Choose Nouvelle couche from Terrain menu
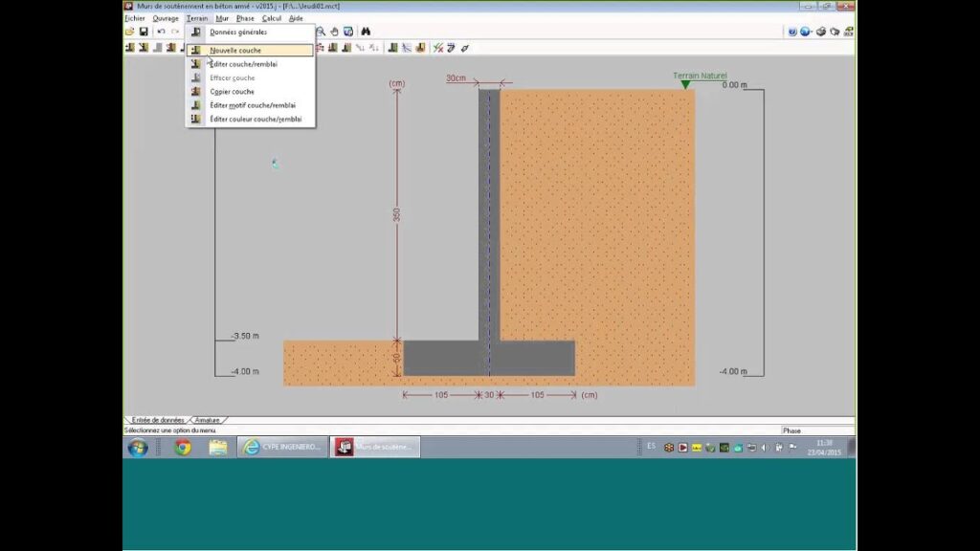This screenshot has height=551, width=980. [235, 50]
